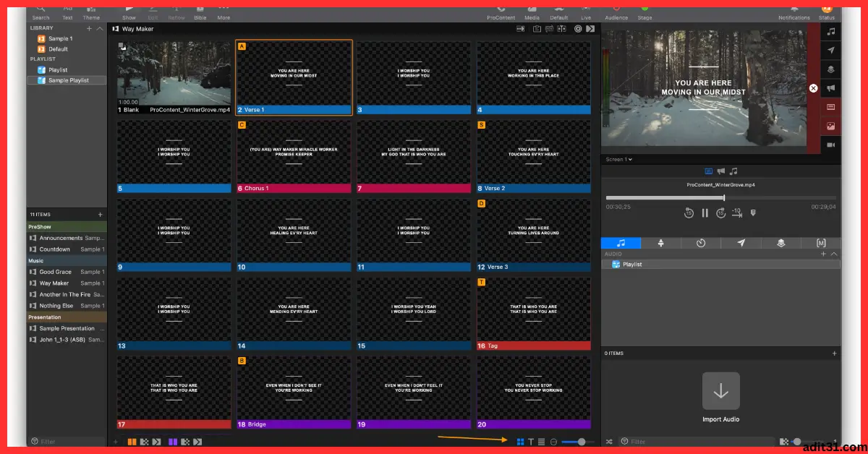
Task: Click the library Filter field
Action: (67, 442)
